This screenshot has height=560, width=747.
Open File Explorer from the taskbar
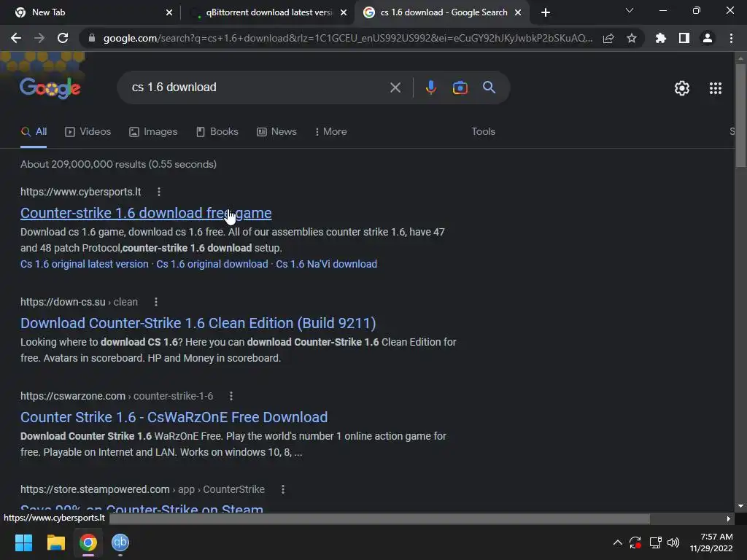(x=55, y=542)
